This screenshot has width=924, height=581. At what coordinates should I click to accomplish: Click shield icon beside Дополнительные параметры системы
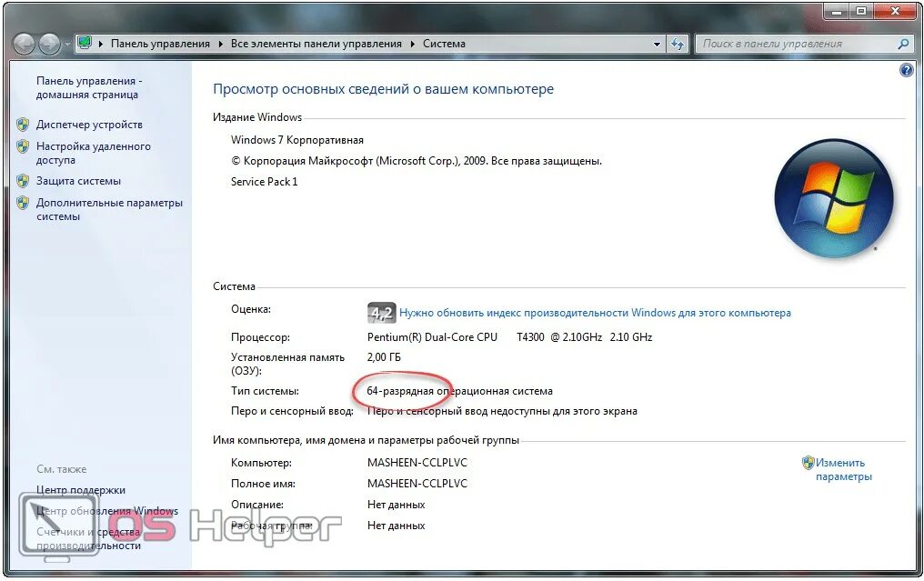(23, 203)
